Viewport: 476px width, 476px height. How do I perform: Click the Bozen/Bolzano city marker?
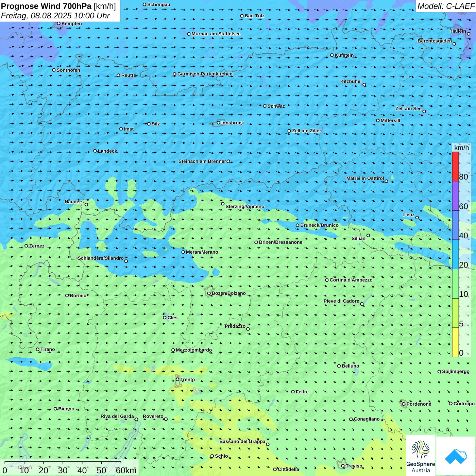209,293
